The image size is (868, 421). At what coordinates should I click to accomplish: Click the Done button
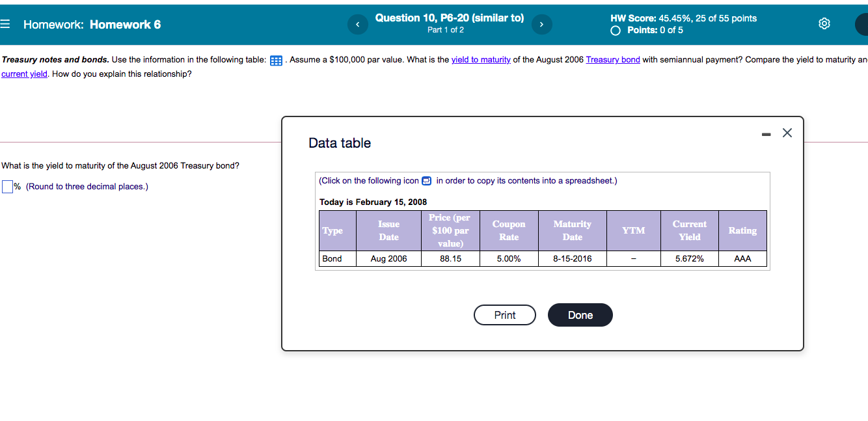click(580, 315)
